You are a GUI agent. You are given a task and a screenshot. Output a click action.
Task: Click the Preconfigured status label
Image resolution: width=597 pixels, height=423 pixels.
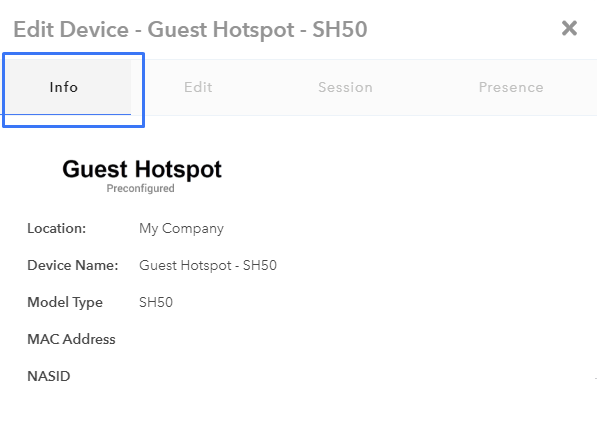coord(140,188)
